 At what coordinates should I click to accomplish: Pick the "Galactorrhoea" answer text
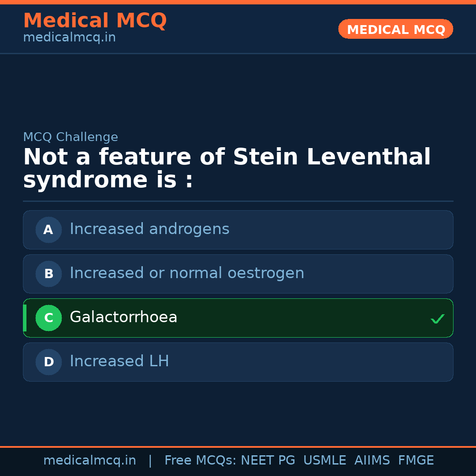point(123,317)
